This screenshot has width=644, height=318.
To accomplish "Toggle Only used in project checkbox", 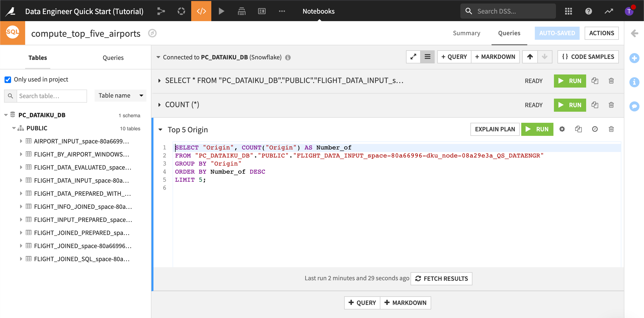I will pos(8,79).
